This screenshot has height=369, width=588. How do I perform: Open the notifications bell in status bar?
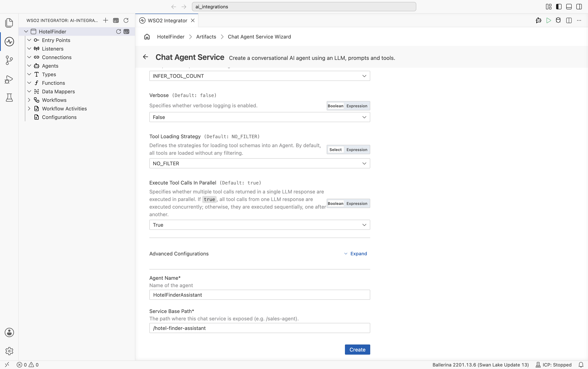tap(581, 365)
